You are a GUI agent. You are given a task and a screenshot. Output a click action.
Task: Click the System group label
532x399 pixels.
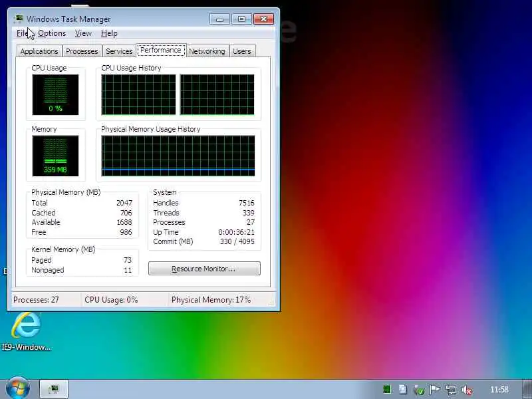[x=165, y=192]
